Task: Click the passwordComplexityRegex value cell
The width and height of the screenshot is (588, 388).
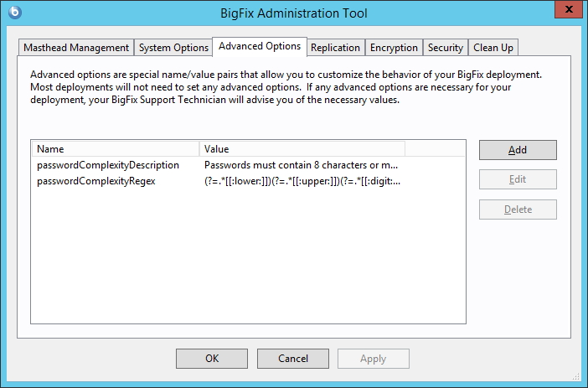Action: tap(302, 180)
